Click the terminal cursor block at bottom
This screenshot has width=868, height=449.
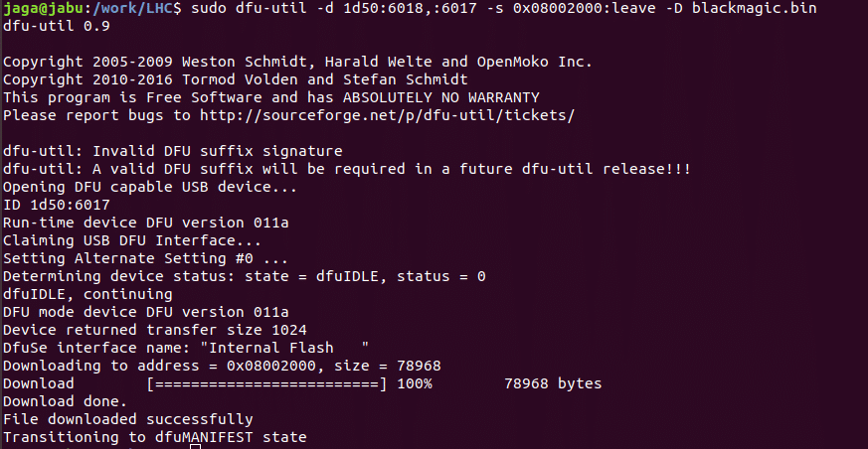pyautogui.click(x=195, y=446)
